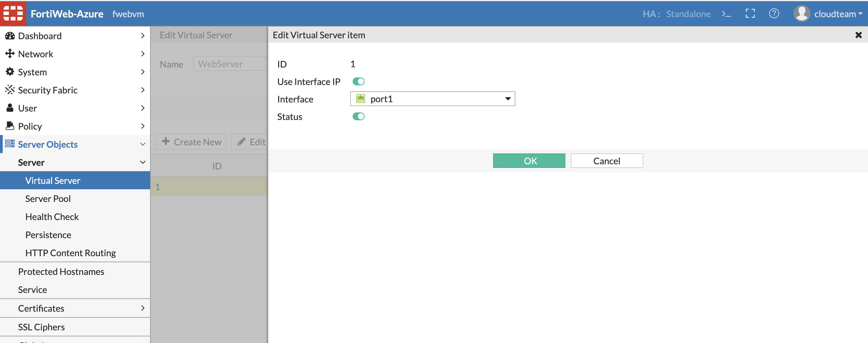Click the System gear icon

pos(10,72)
